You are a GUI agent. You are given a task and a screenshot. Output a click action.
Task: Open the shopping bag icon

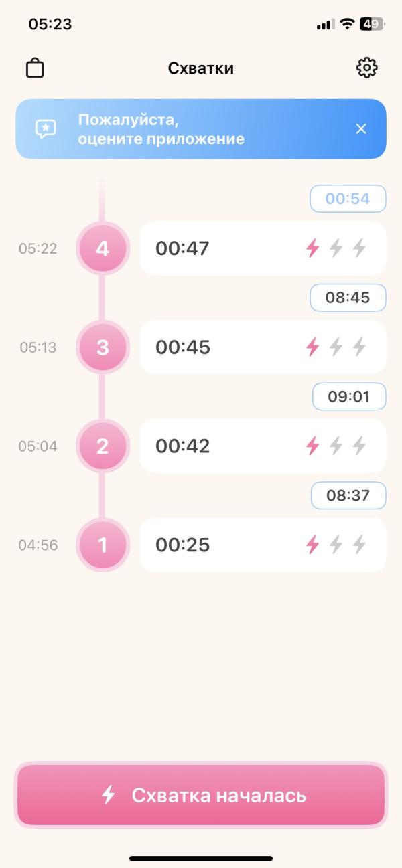pyautogui.click(x=35, y=68)
